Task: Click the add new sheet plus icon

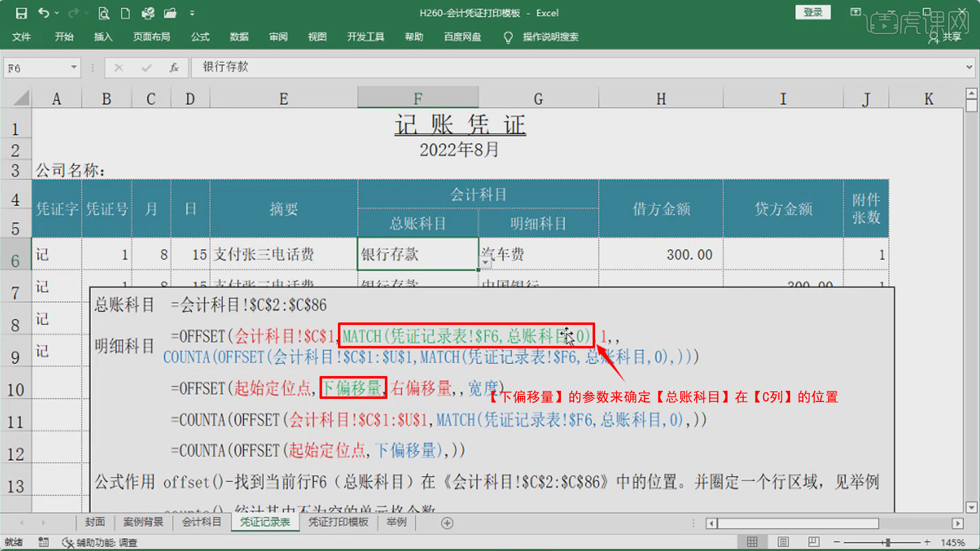Action: [x=447, y=523]
